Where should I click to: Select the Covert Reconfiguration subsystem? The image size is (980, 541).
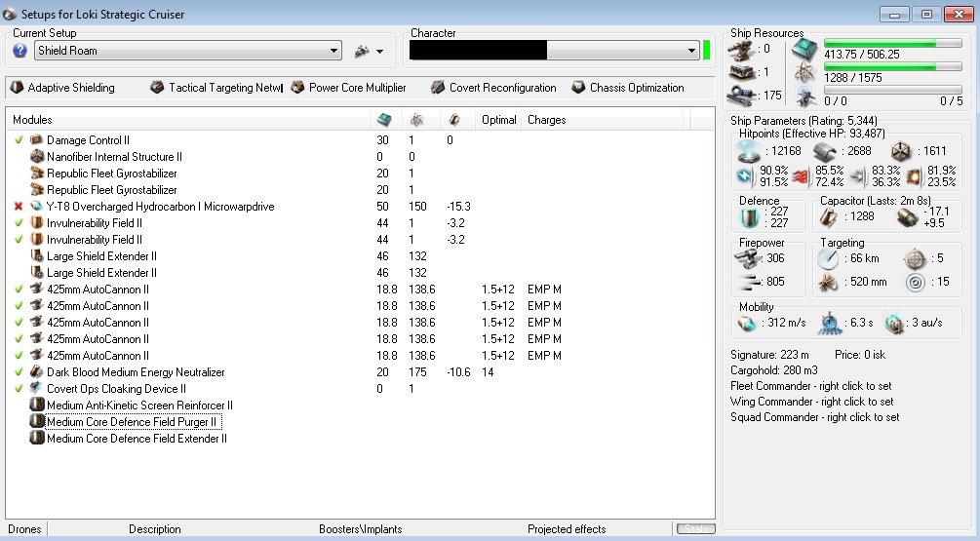pyautogui.click(x=493, y=88)
